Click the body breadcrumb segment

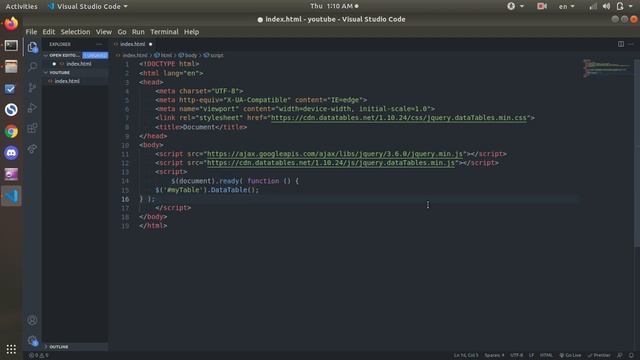pos(188,55)
